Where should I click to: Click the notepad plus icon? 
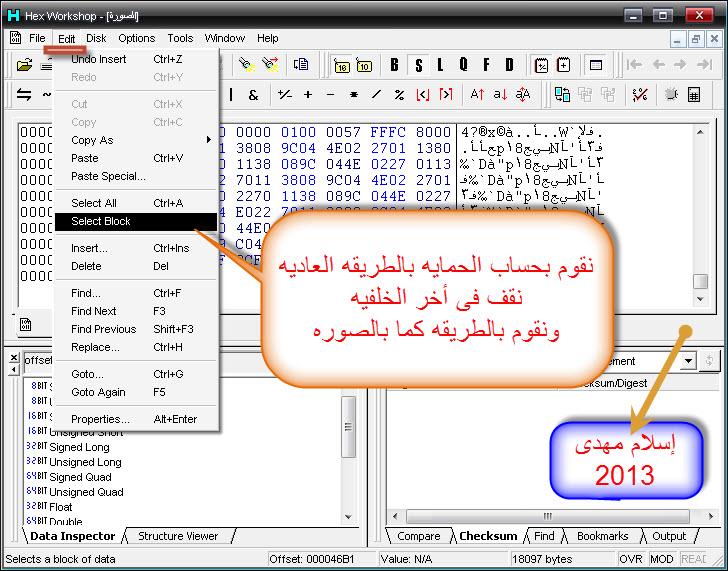(563, 65)
